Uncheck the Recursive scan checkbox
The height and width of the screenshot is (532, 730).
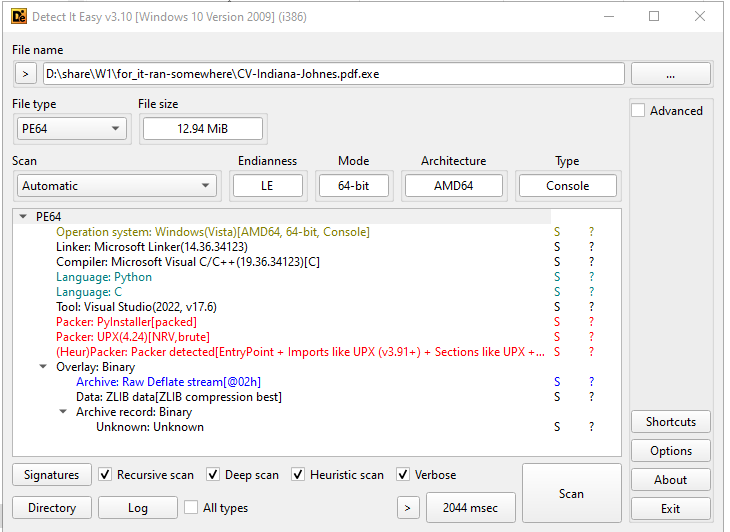[x=105, y=475]
